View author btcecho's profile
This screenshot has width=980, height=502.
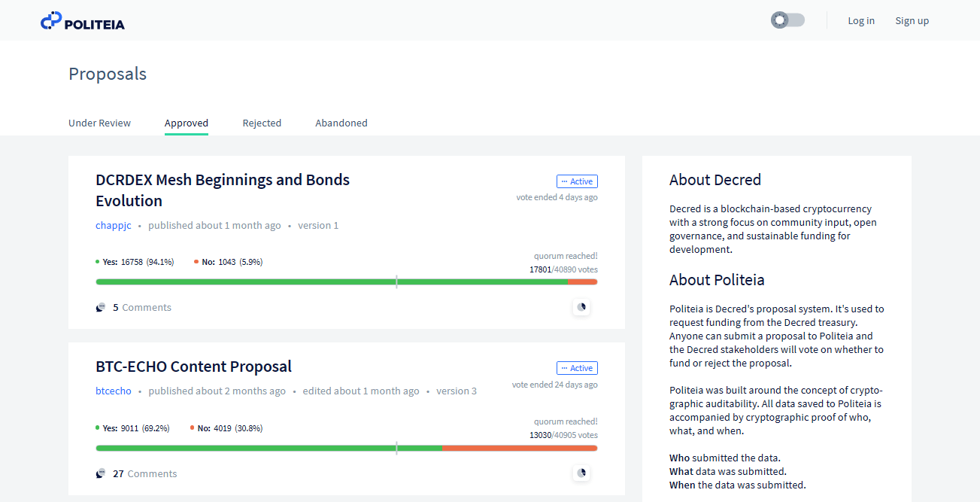coord(114,391)
